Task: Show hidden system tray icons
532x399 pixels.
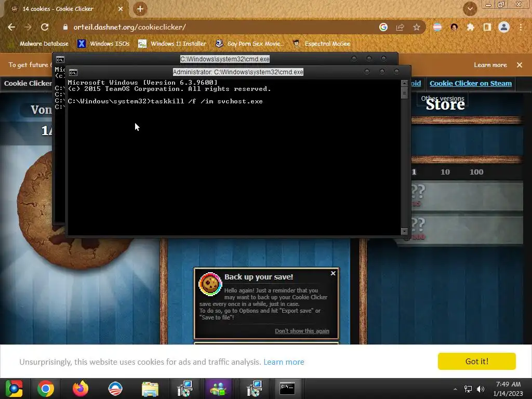Action: point(455,389)
